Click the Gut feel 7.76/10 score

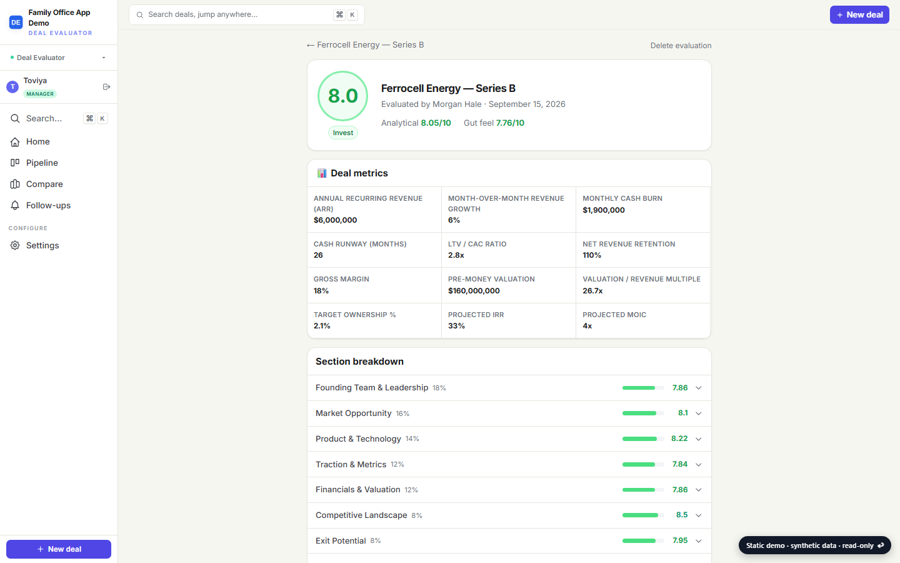click(494, 123)
